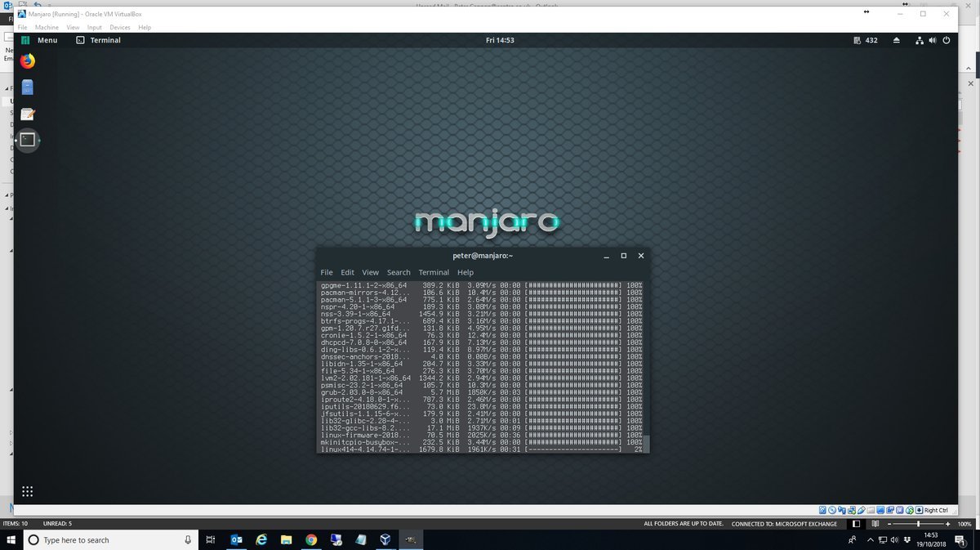Open the Terminal menu in terminal menubar

click(x=434, y=272)
